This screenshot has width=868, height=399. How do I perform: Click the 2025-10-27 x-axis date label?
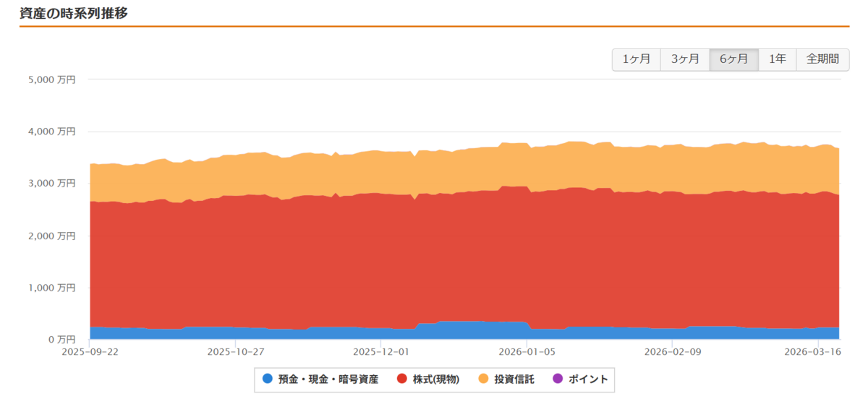point(235,352)
